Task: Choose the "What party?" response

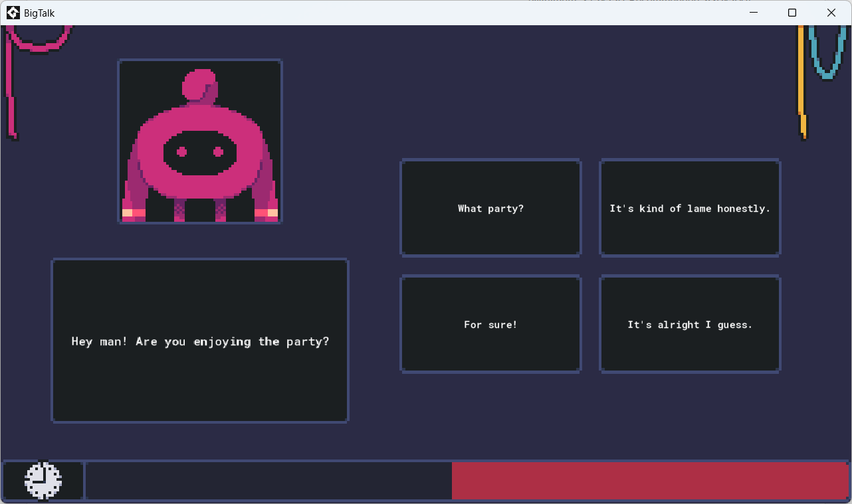Action: pyautogui.click(x=490, y=208)
